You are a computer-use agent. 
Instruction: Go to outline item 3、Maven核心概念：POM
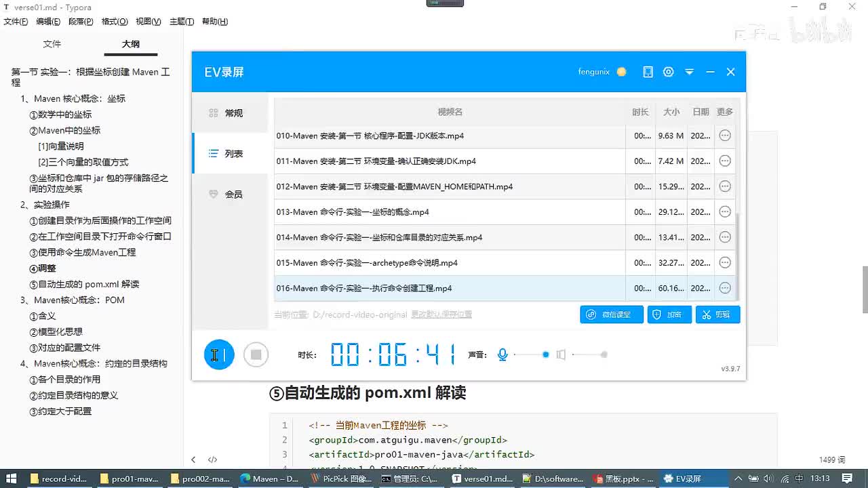[73, 300]
